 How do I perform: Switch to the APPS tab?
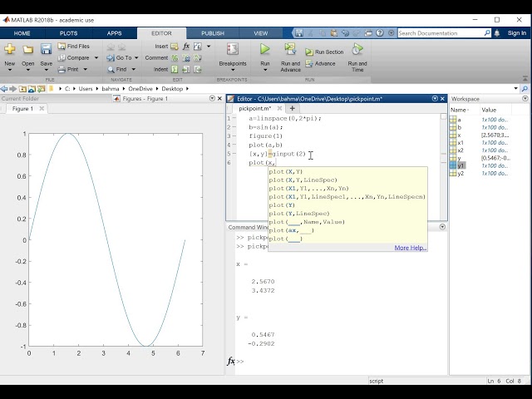tap(115, 33)
